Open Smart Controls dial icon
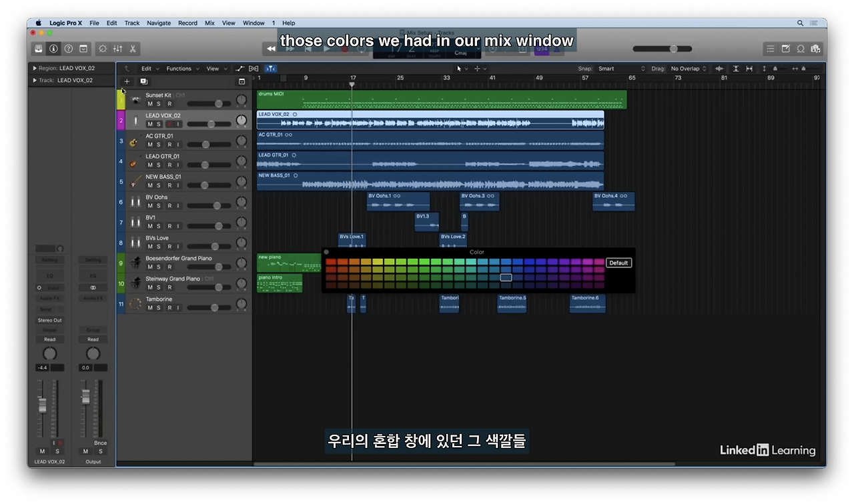The width and height of the screenshot is (854, 504). pyautogui.click(x=102, y=49)
